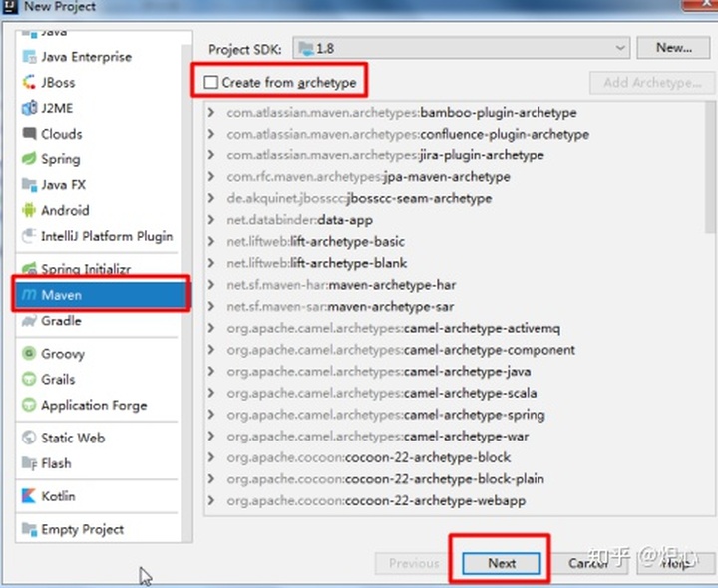
Task: Expand jbosscc-seam-archetype entry
Action: (x=211, y=198)
